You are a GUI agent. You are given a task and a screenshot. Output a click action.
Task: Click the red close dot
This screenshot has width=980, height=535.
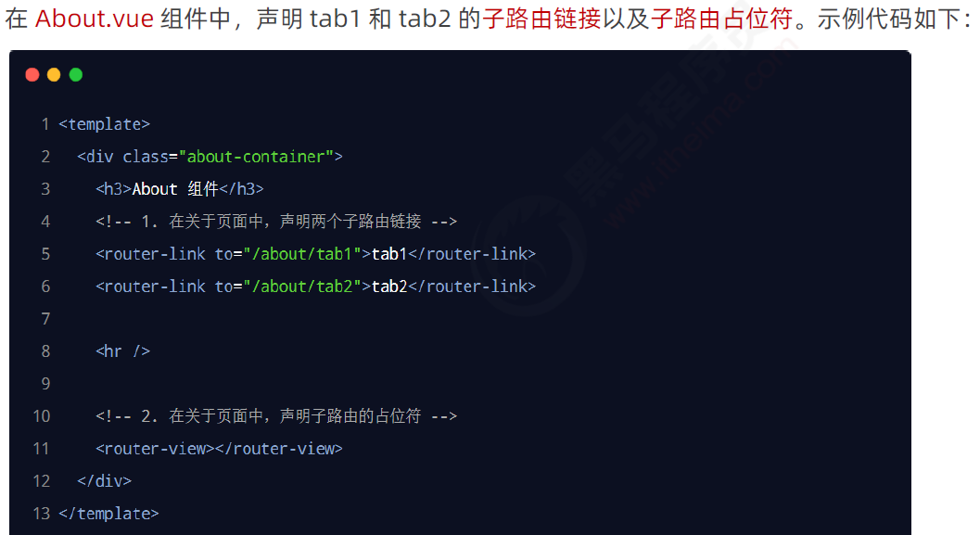point(32,75)
